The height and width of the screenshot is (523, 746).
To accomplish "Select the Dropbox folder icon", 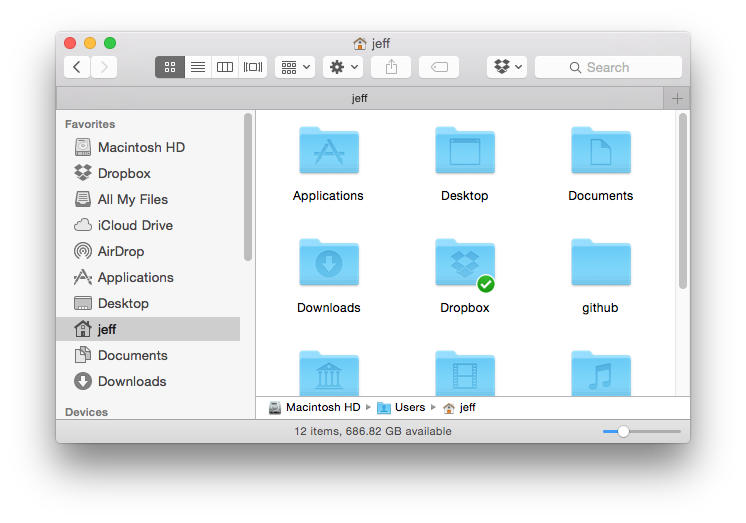I will pyautogui.click(x=465, y=262).
